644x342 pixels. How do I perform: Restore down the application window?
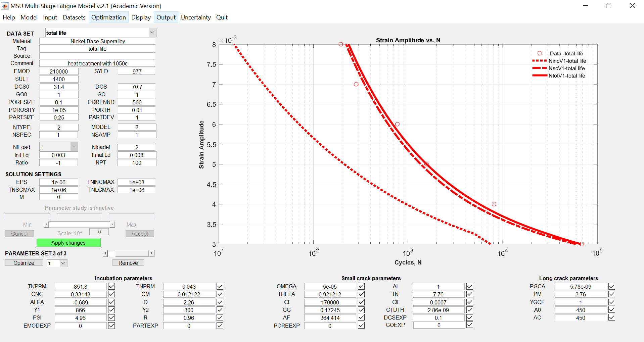pos(608,6)
